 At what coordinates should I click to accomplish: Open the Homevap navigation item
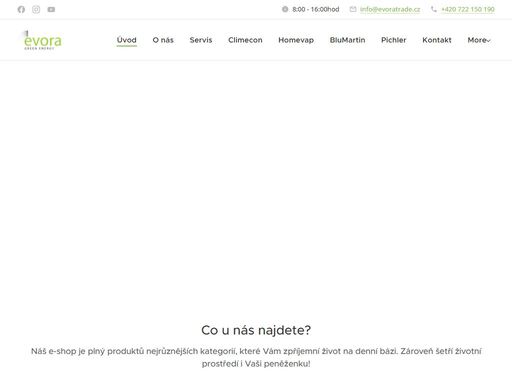point(296,40)
